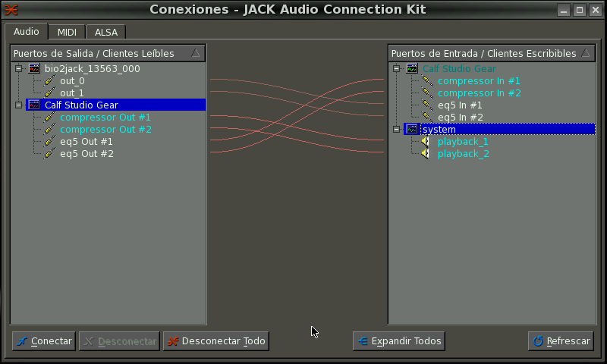The height and width of the screenshot is (364, 607).
Task: Click the input-side Calf Studio Gear client icon
Action: [412, 69]
